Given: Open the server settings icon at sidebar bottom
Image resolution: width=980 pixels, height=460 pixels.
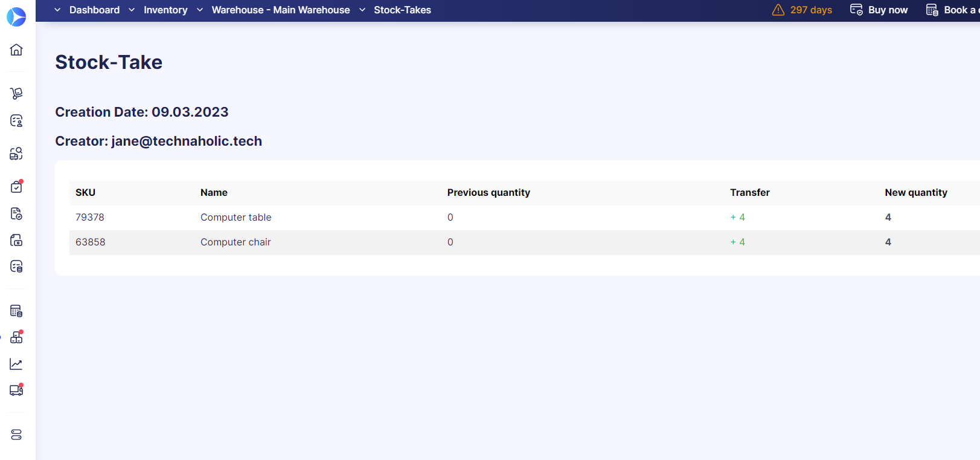Looking at the screenshot, I should (16, 435).
